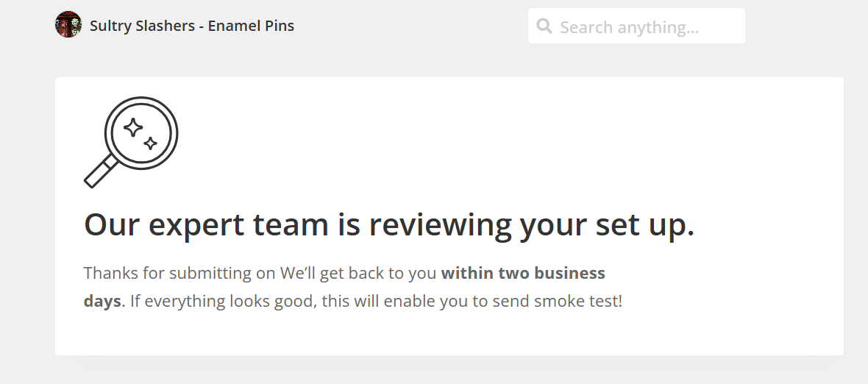Click the "Thanks for submitting on" text

179,273
